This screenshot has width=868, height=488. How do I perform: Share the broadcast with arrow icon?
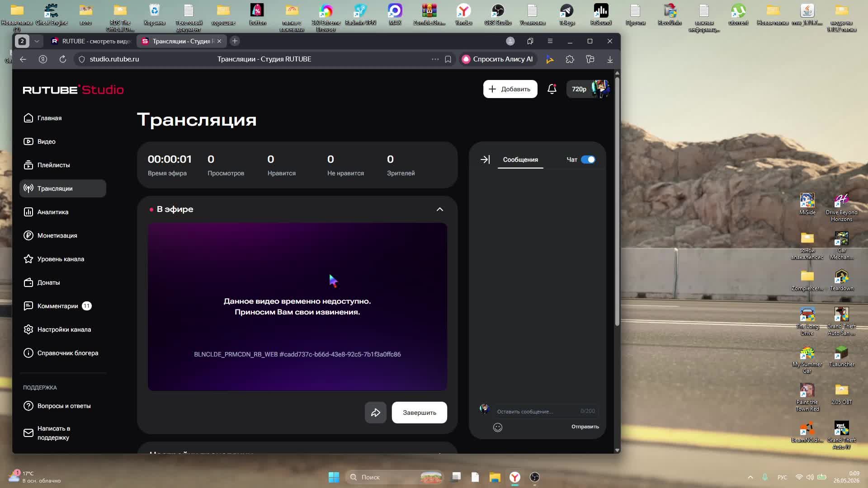click(x=375, y=413)
